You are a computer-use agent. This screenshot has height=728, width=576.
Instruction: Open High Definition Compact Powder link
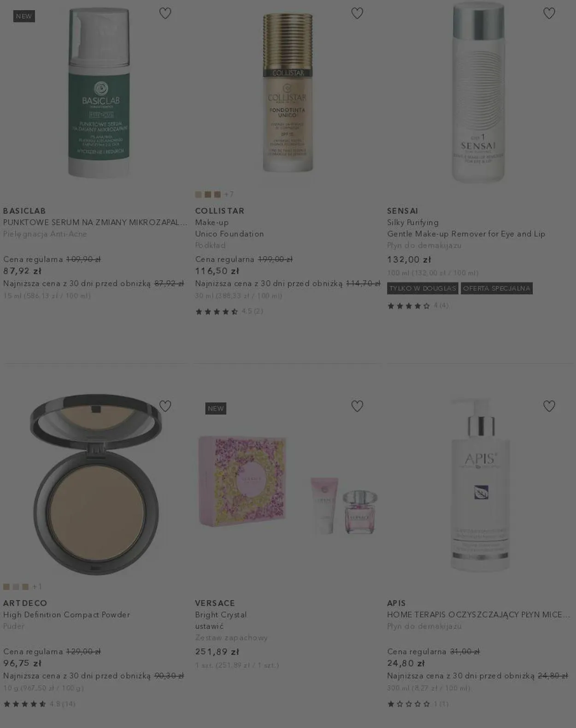coord(66,615)
